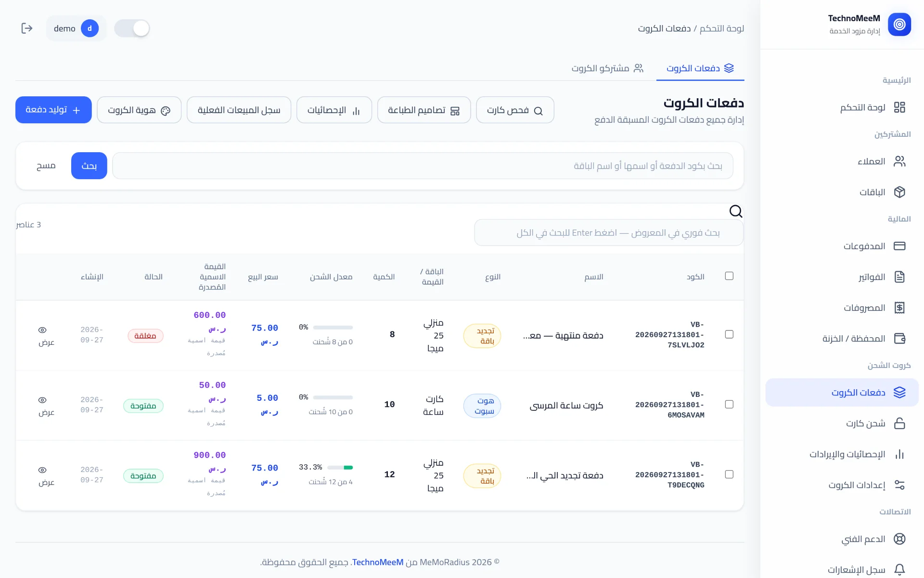Open شحن كارت in the sidebar
The height and width of the screenshot is (578, 924).
pyautogui.click(x=842, y=423)
